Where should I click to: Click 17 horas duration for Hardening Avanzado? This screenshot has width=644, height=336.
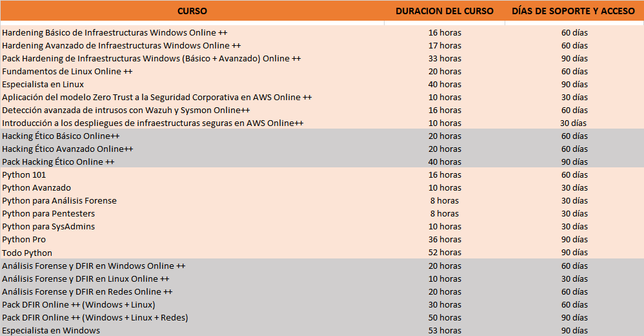click(x=445, y=46)
